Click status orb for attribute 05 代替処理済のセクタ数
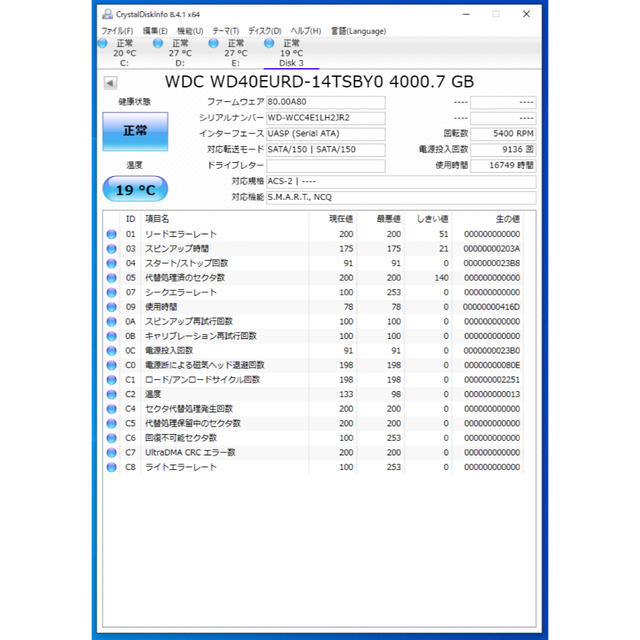Viewport: 640px width, 640px height. [111, 278]
